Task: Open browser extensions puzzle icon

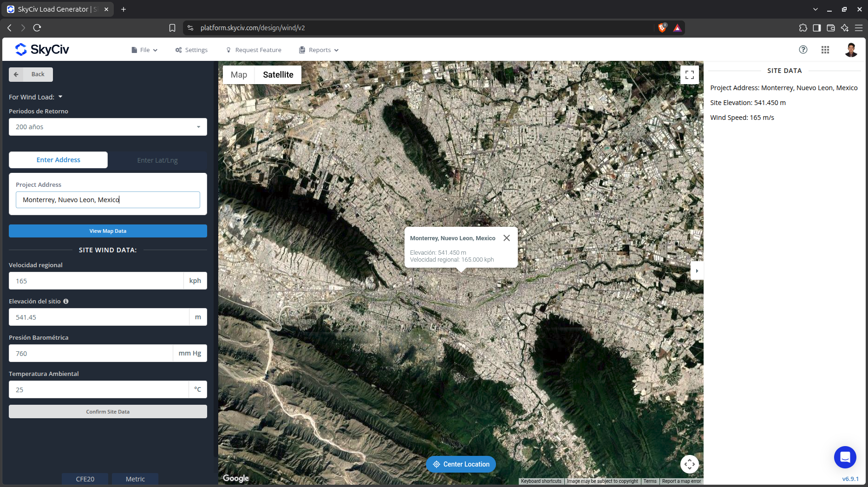Action: 803,28
